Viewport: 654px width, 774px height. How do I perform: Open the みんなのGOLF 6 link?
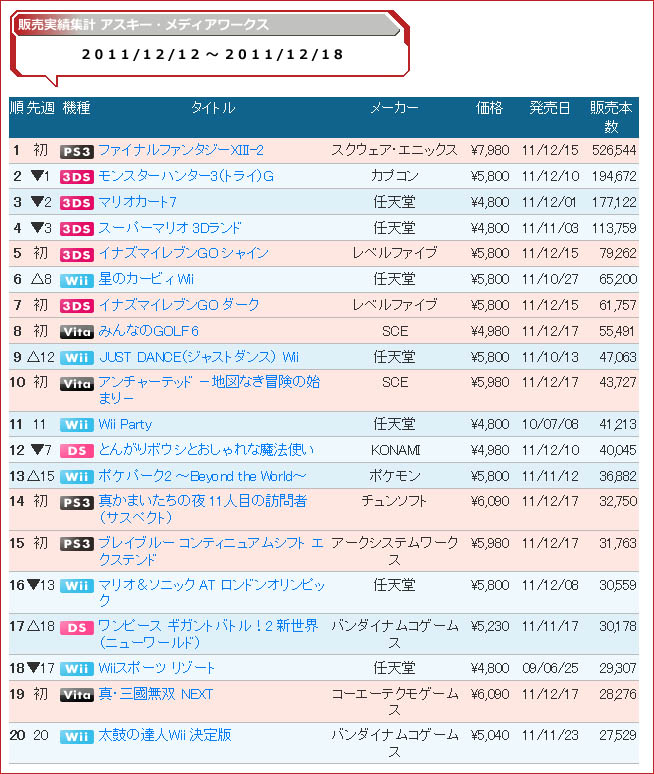pyautogui.click(x=148, y=331)
